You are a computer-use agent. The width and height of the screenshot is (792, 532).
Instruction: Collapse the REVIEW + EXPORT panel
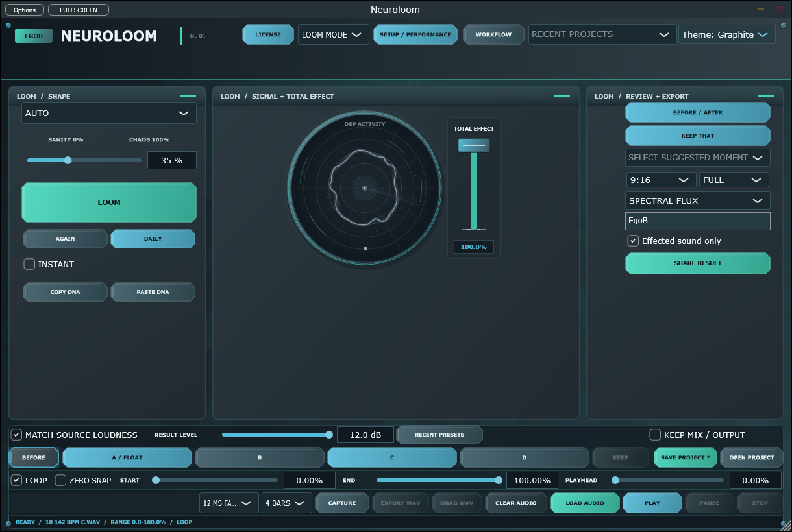coord(766,96)
